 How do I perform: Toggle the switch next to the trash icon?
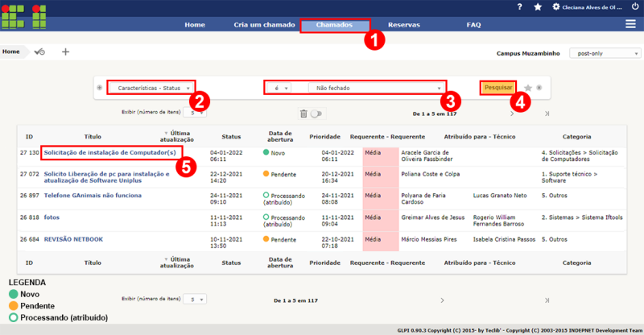click(316, 114)
